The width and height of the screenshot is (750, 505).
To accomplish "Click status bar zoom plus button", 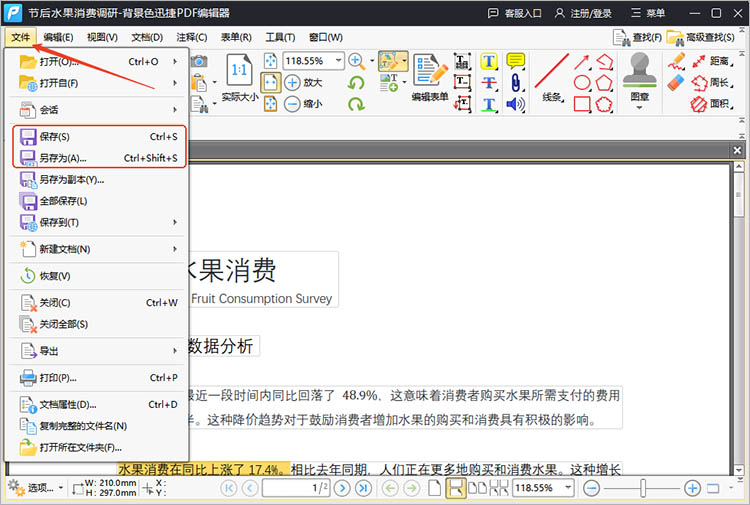I will point(692,488).
